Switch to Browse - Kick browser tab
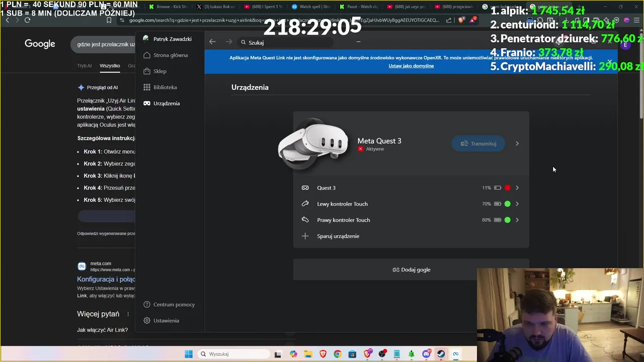 click(169, 7)
